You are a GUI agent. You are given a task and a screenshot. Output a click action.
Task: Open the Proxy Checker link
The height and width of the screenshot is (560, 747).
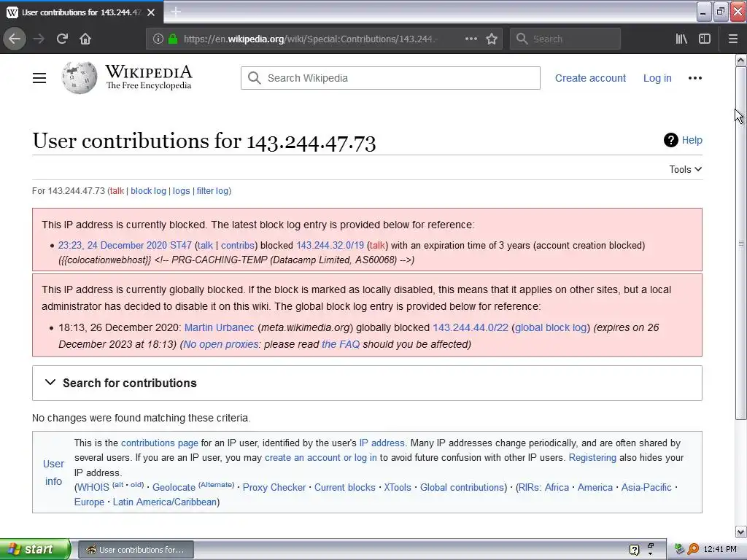(274, 488)
